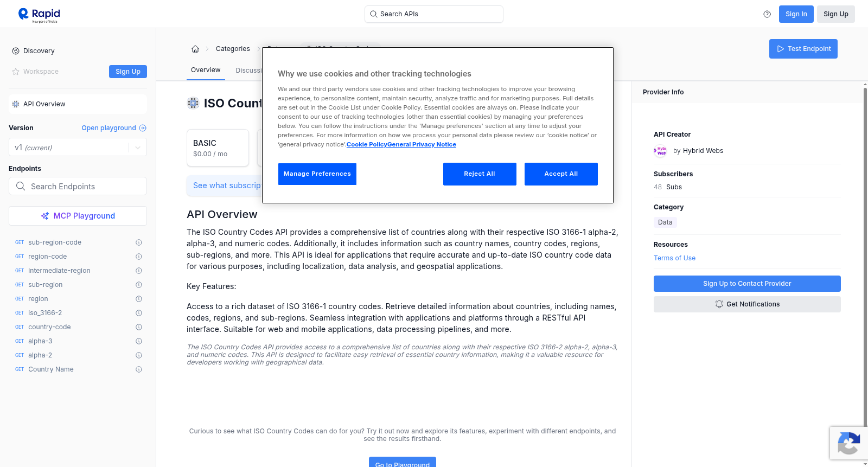The image size is (868, 467).
Task: Open the Cookie Policy link
Action: (367, 144)
